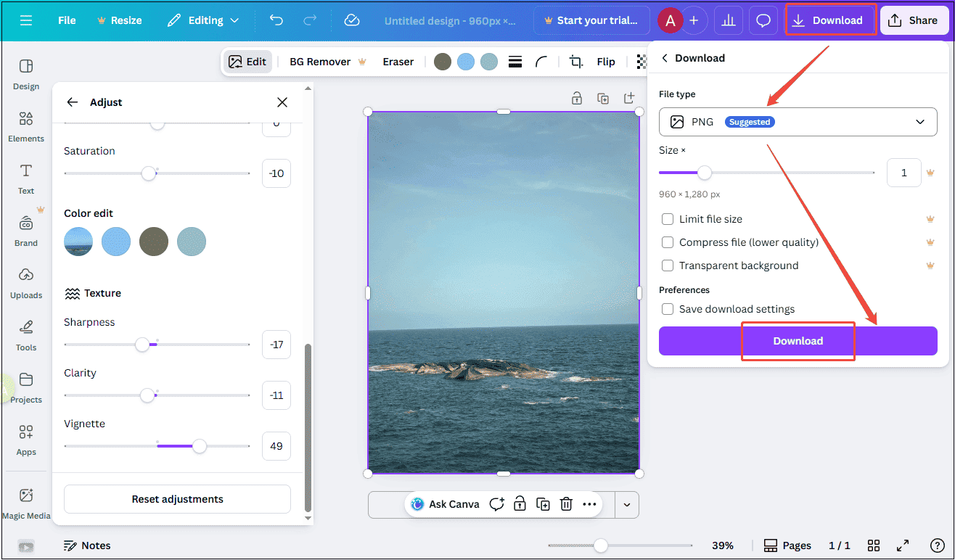Open the File menu
This screenshot has width=955, height=560.
click(66, 20)
